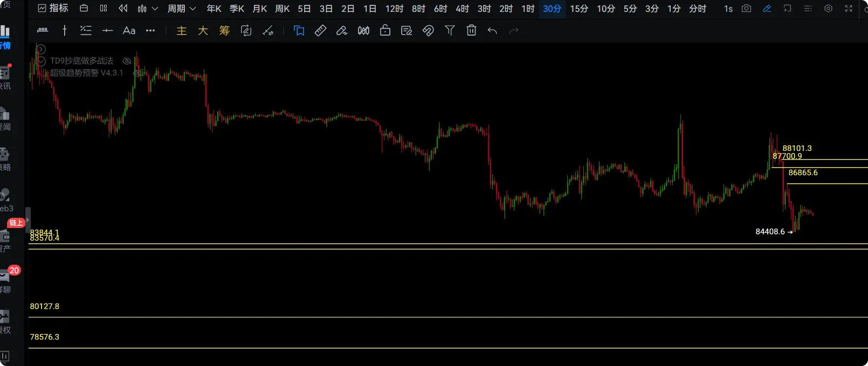Viewport: 868px width, 366px height.
Task: Click the 筹 button in drawing toolbar
Action: click(224, 31)
